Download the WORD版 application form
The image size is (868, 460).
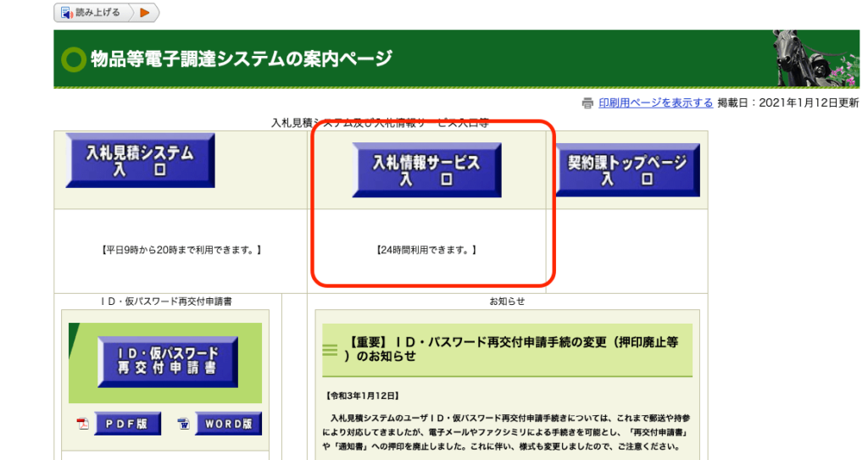[229, 424]
